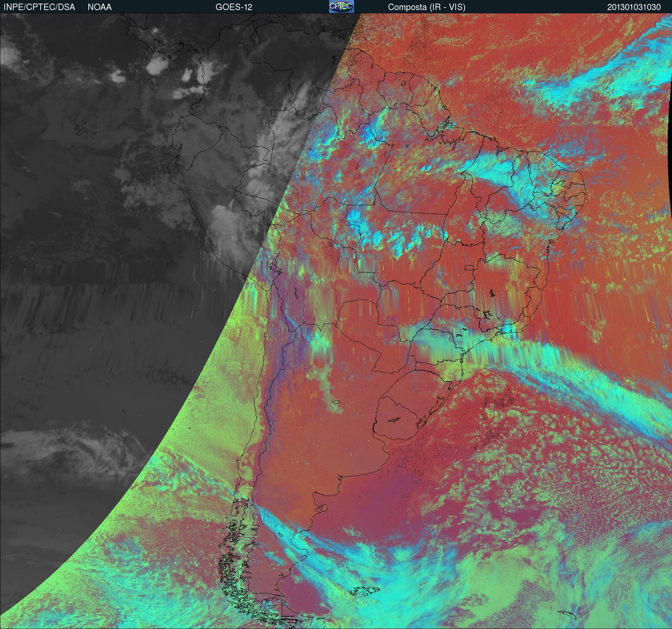
Task: Select the GOES-12 satellite label
Action: [x=234, y=7]
